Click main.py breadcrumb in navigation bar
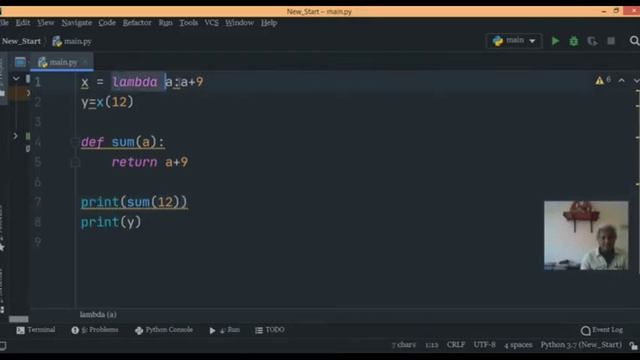This screenshot has width=640, height=360. (72, 41)
